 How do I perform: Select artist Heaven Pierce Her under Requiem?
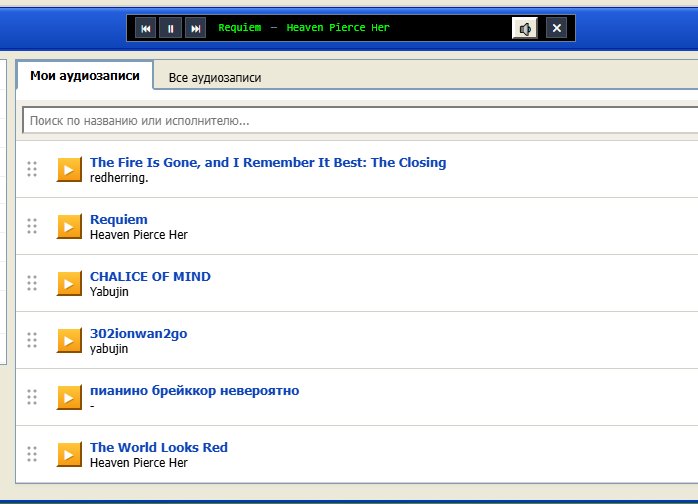pyautogui.click(x=138, y=235)
